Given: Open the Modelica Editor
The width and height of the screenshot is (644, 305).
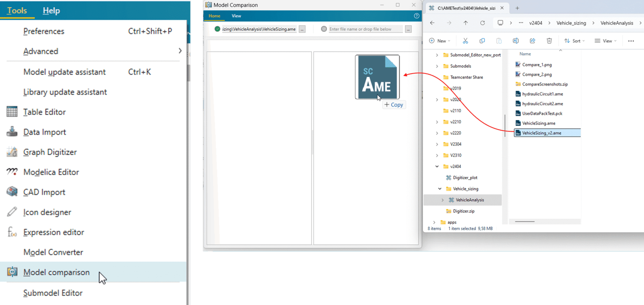Looking at the screenshot, I should click(x=51, y=172).
